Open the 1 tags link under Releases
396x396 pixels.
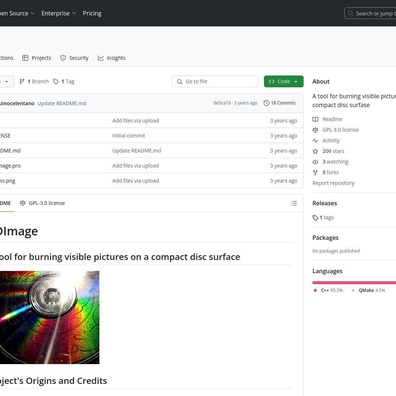tap(323, 217)
